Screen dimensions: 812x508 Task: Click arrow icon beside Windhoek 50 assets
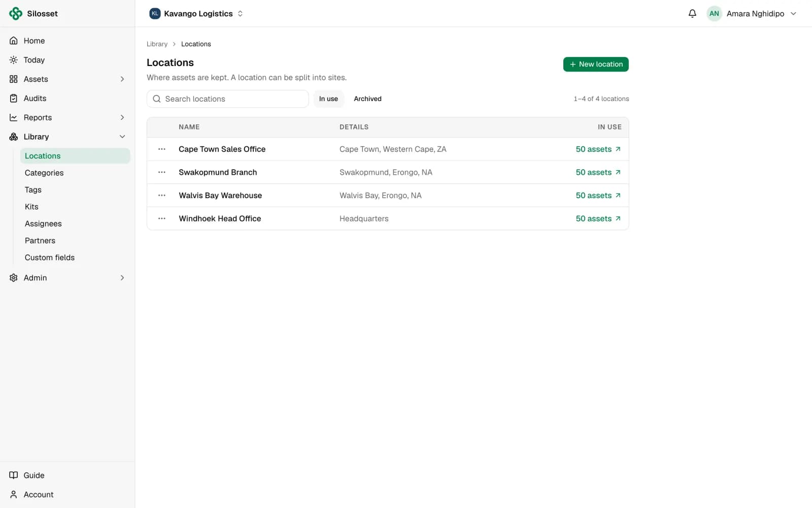(618, 218)
